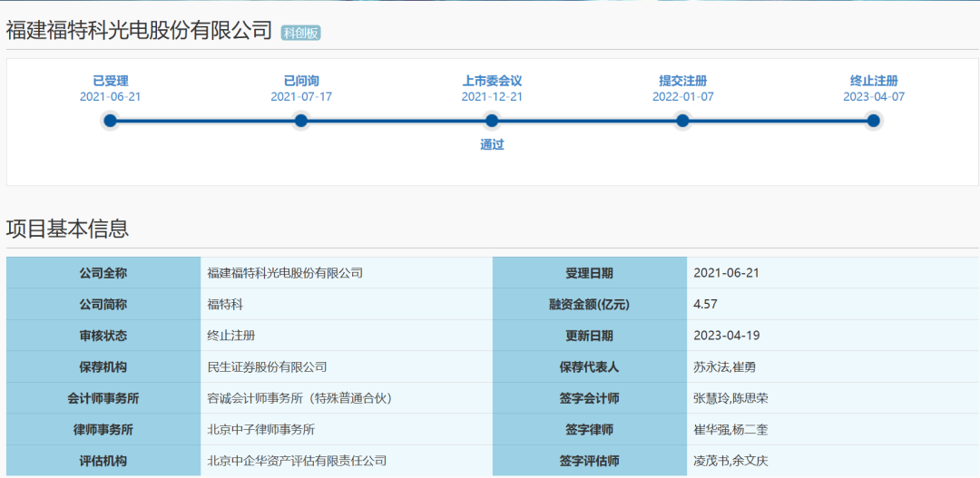
Task: Click the 项目基本信息 section heading
Action: coord(67,229)
